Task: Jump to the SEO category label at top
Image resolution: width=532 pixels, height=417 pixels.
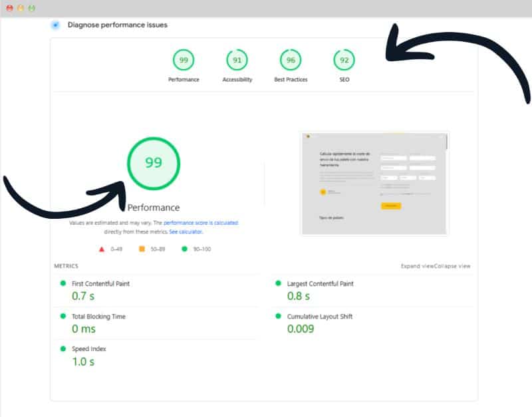Action: 344,80
